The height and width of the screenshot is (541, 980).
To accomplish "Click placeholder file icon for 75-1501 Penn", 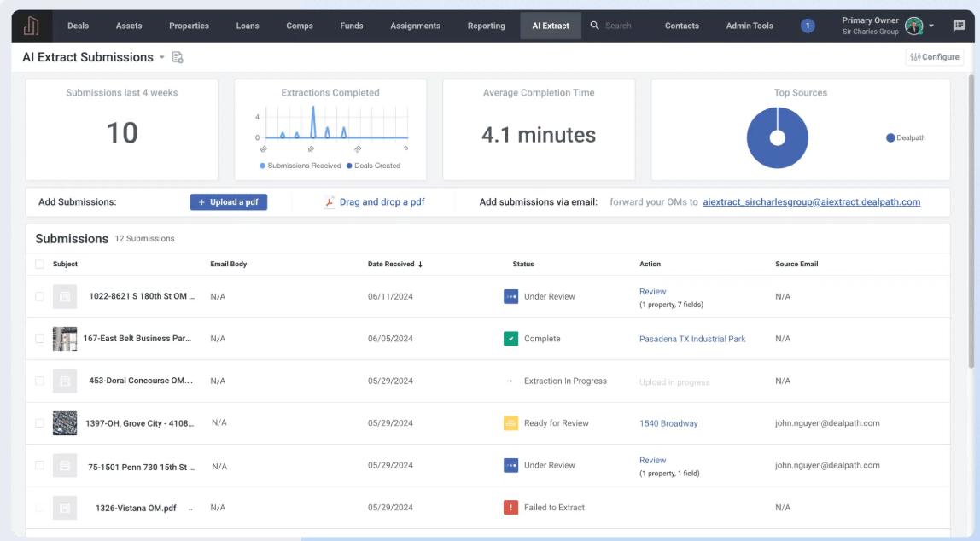I will point(64,465).
